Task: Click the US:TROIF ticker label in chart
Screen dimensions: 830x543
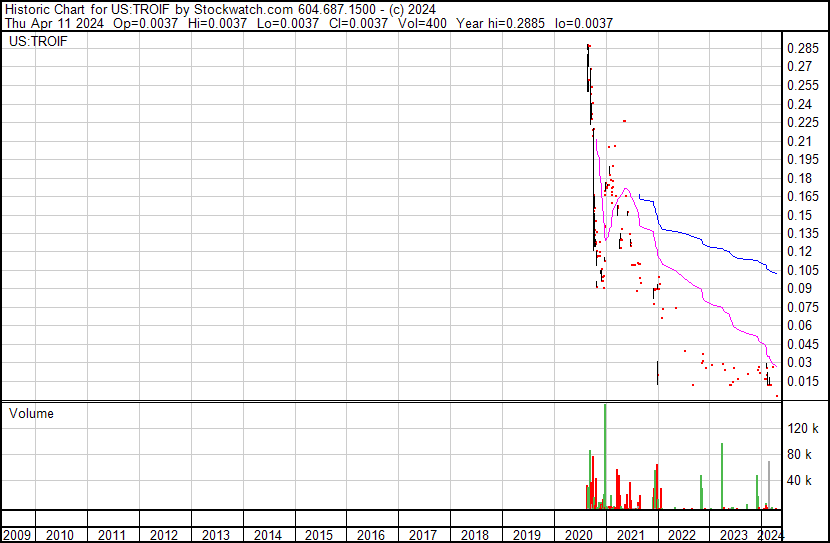Action: coord(38,41)
